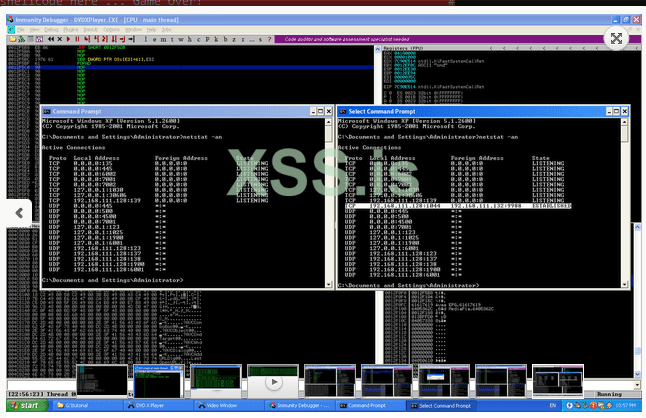Open the Plugins menu
Image resolution: width=646 pixels, height=418 pixels.
pyautogui.click(x=70, y=30)
